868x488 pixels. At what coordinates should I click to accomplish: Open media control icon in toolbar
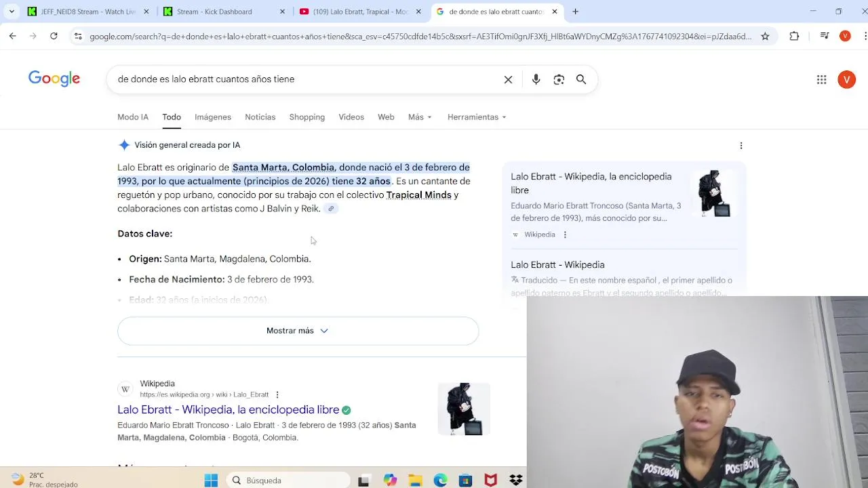tap(825, 36)
